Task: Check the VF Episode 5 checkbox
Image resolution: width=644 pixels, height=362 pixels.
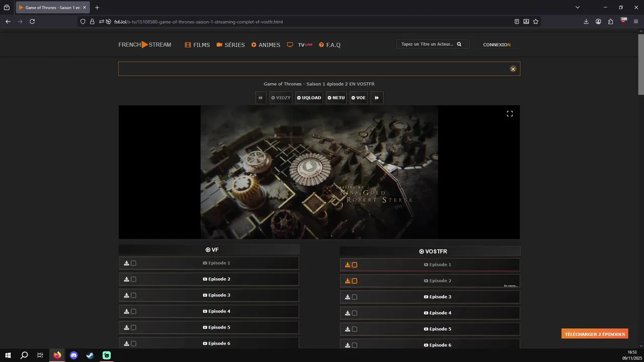Action: click(133, 327)
